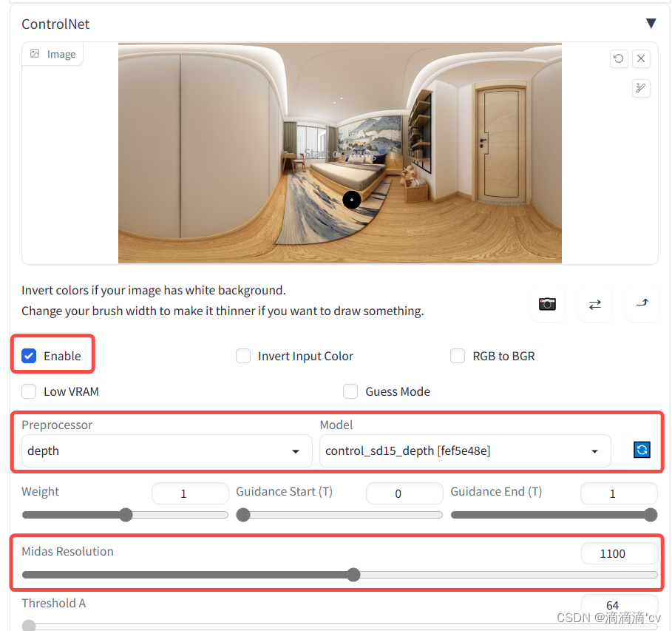The height and width of the screenshot is (631, 672).
Task: Click the ControlNet section title
Action: point(55,24)
